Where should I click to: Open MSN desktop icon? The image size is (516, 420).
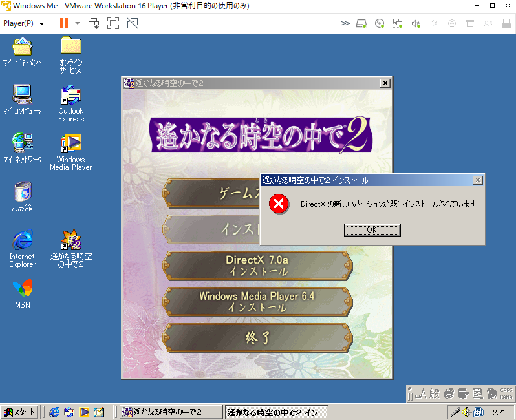(23, 294)
